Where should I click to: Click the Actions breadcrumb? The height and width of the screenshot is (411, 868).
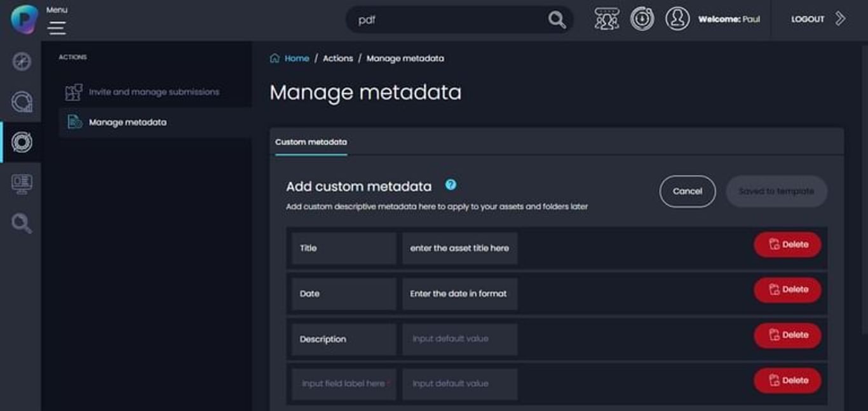coord(337,58)
